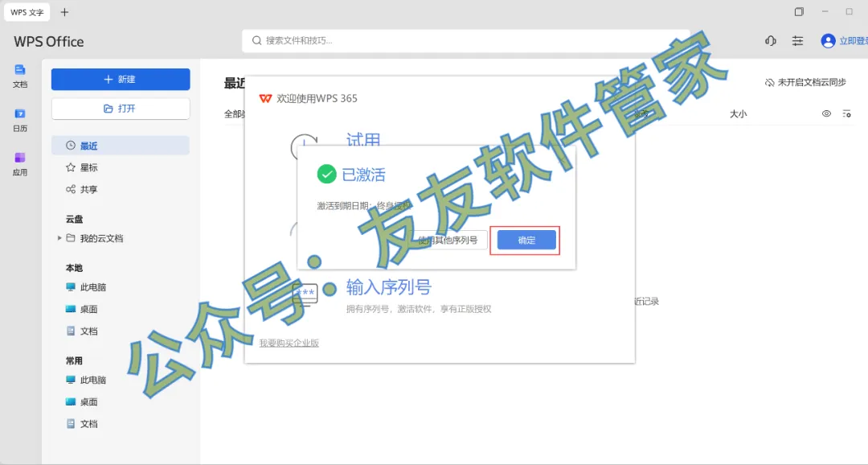Click the search box 搜索文件和技巧
The width and height of the screenshot is (868, 465).
466,41
